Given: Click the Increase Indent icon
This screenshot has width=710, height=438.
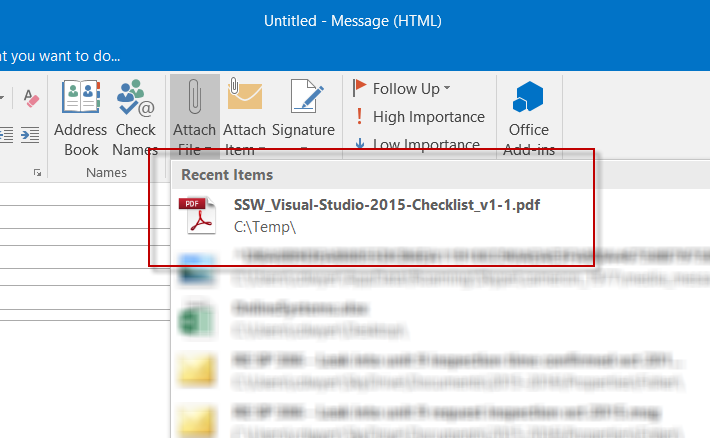Looking at the screenshot, I should click(30, 133).
